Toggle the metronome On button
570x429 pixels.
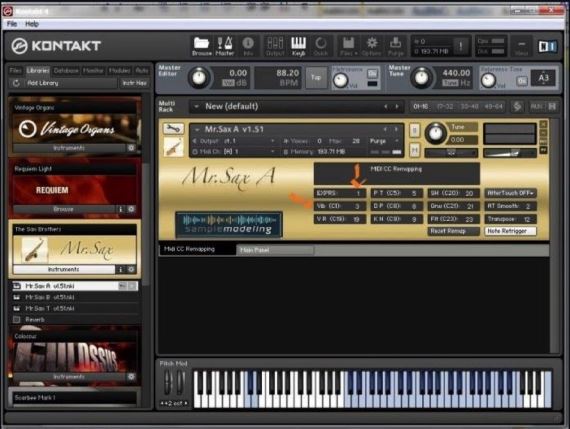(372, 73)
